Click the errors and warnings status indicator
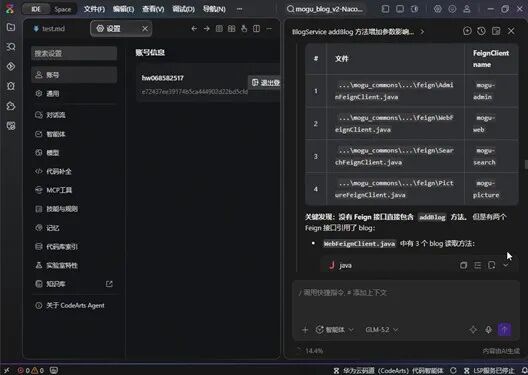The image size is (528, 375). coord(30,370)
